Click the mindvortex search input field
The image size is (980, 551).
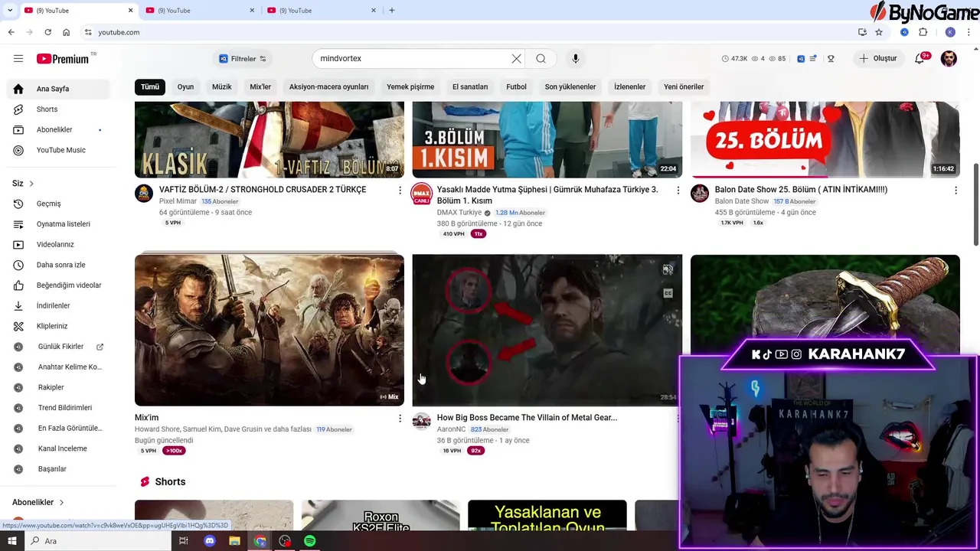(x=413, y=59)
